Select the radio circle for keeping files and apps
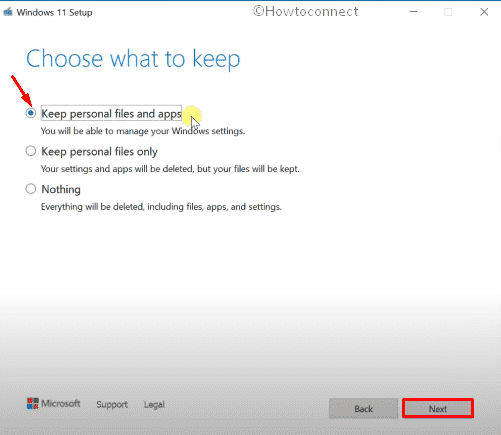Image resolution: width=501 pixels, height=435 pixels. click(x=31, y=113)
